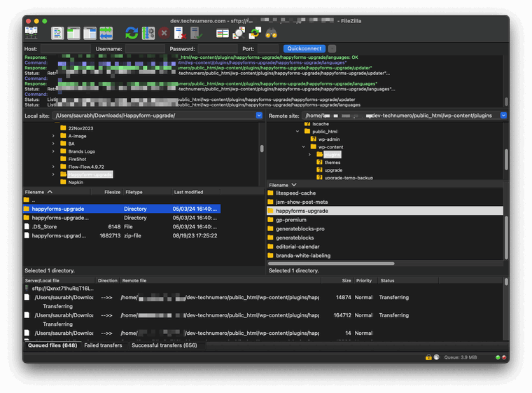This screenshot has height=393, width=532.
Task: Collapse the public_html remote tree node
Action: (x=297, y=132)
